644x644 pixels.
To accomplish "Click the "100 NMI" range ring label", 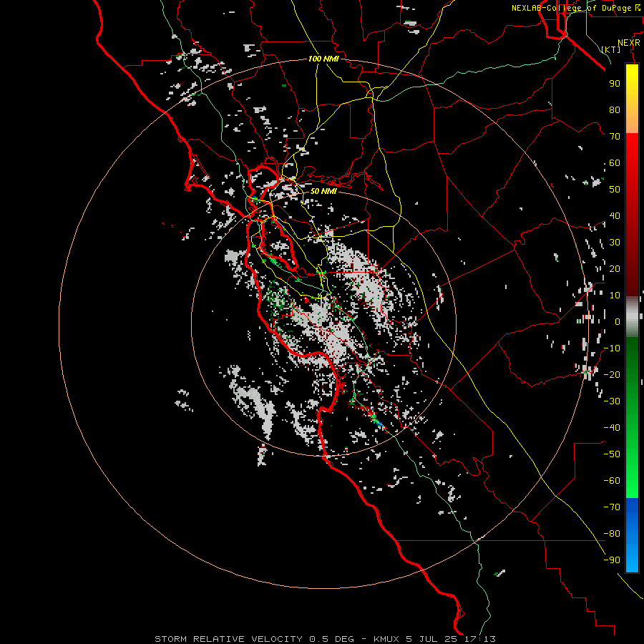I will click(x=323, y=59).
